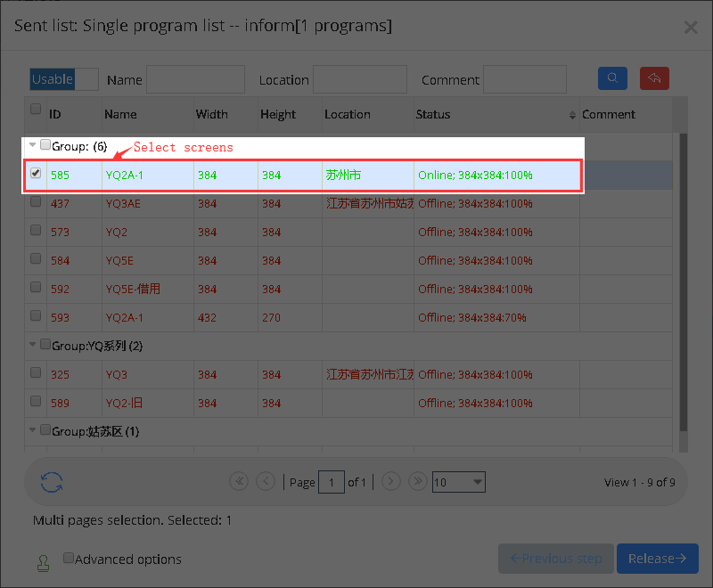Viewport: 713px width, 588px height.
Task: Check the screen 593 checkbox
Action: (x=36, y=315)
